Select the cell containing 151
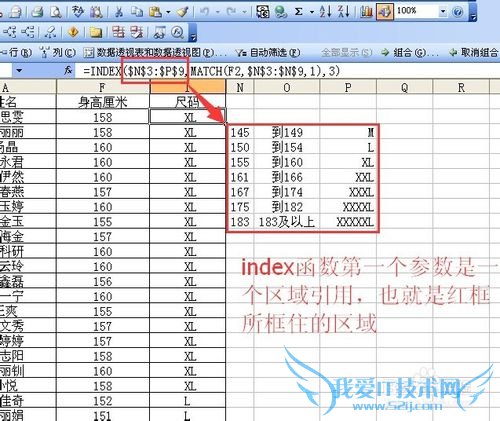Screen dimensions: 500x421 [x=103, y=415]
